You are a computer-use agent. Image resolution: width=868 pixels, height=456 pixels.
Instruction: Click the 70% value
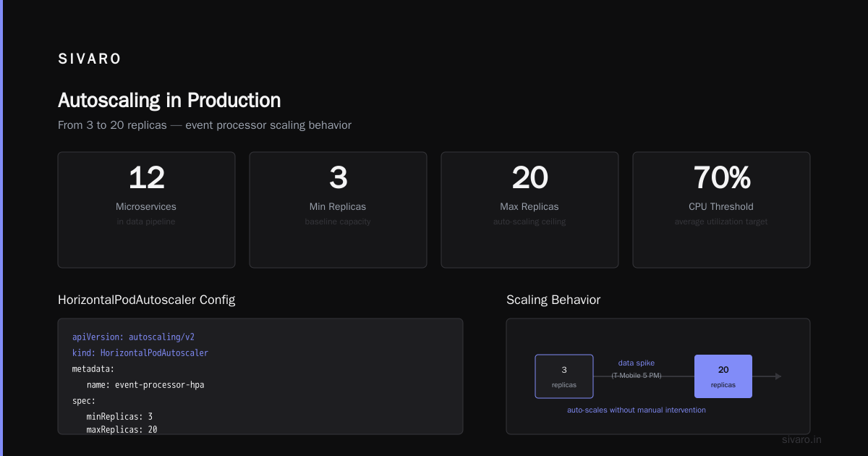pos(721,177)
